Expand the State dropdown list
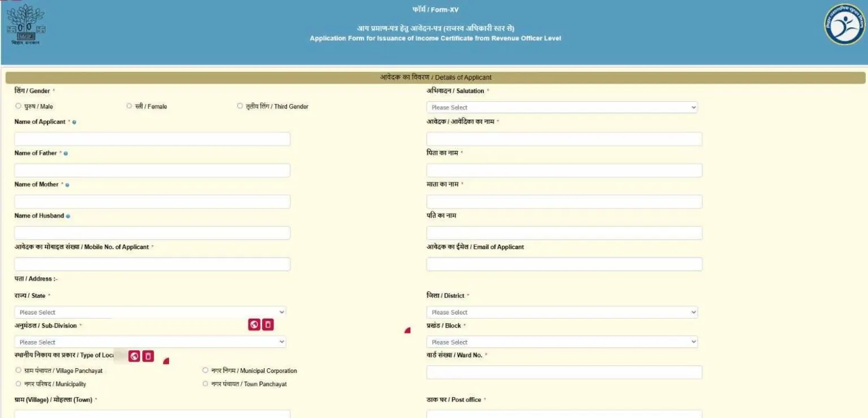 pyautogui.click(x=150, y=312)
